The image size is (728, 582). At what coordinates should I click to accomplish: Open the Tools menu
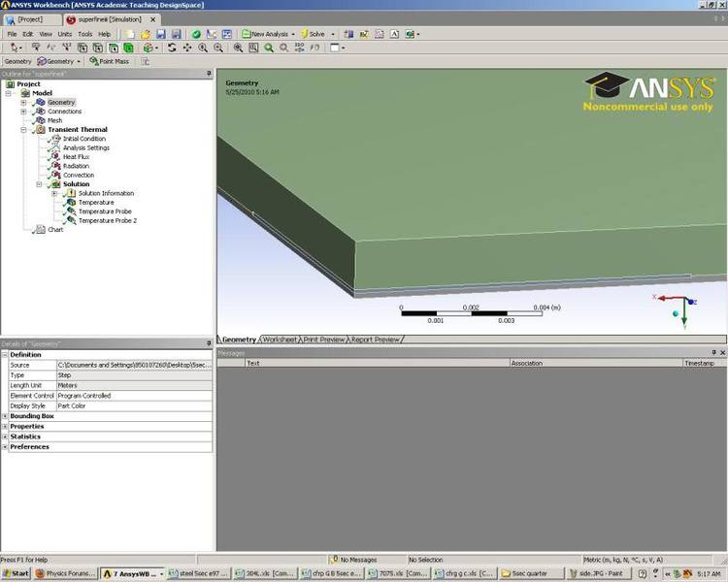click(85, 34)
